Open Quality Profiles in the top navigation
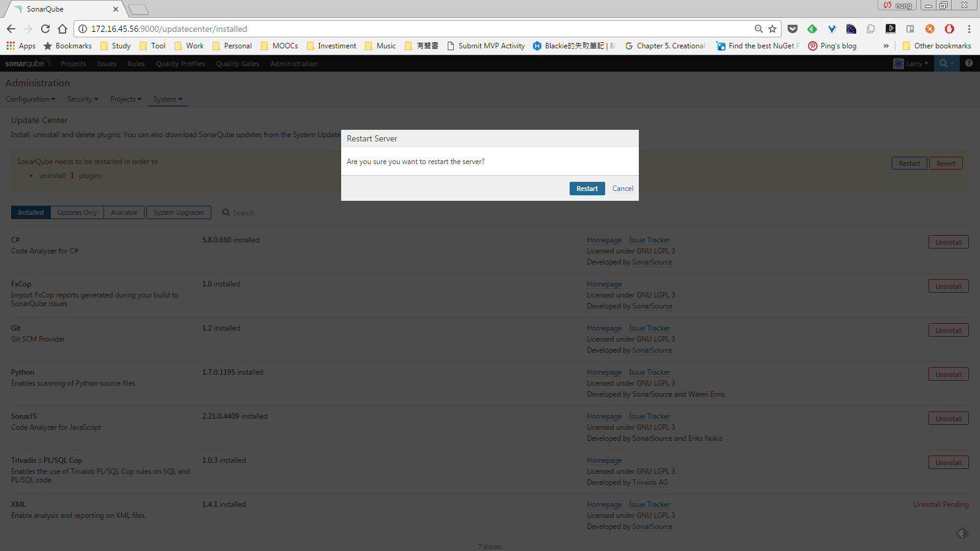The image size is (980, 551). coord(180,64)
